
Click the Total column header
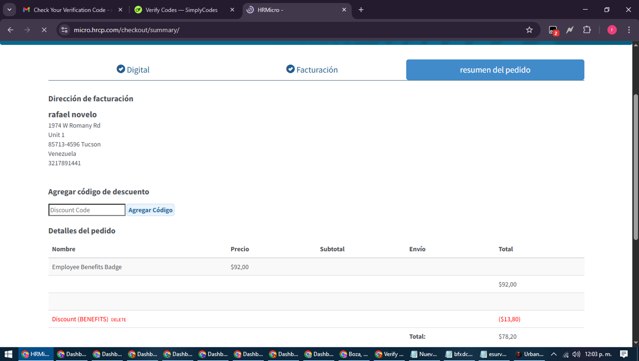point(506,249)
